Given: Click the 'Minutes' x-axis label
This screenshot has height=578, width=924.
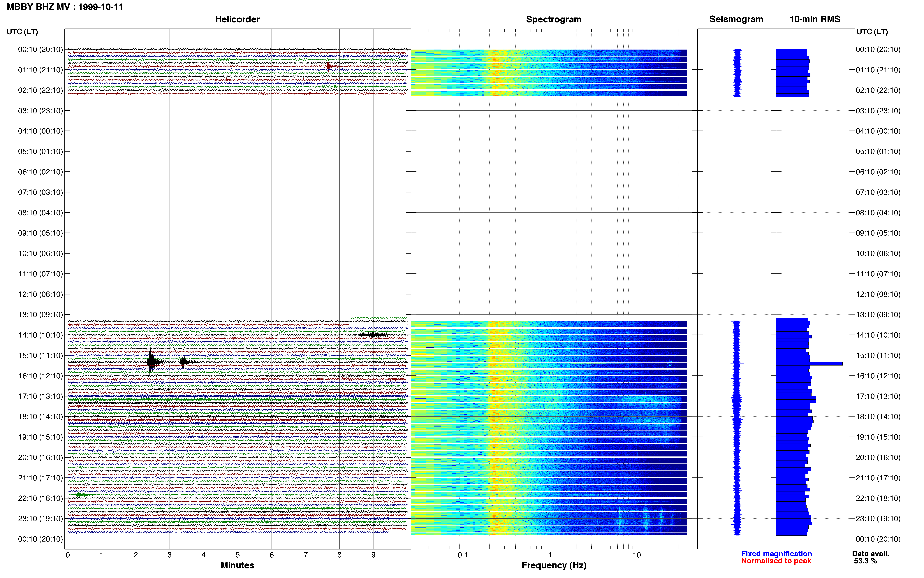Looking at the screenshot, I should (237, 565).
